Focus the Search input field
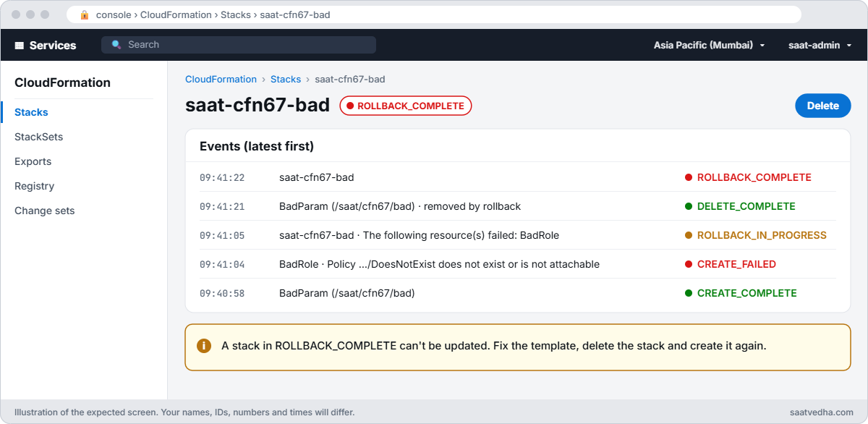The height and width of the screenshot is (424, 868). [239, 45]
